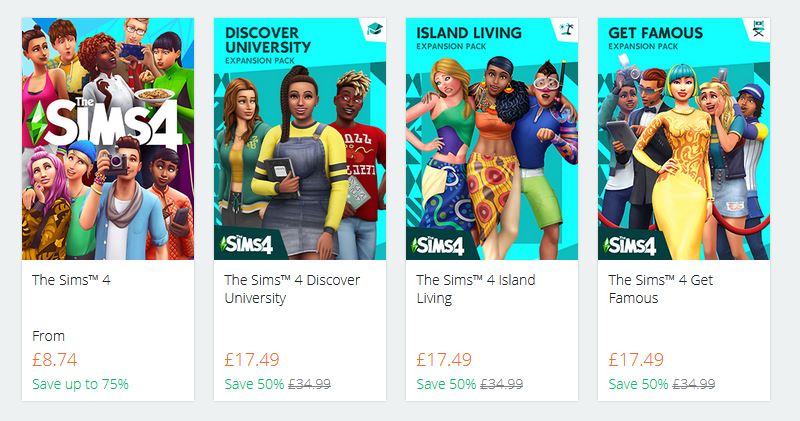Click the £17.49 price for Discover University
Viewport: 800px width, 421px height.
click(x=252, y=360)
